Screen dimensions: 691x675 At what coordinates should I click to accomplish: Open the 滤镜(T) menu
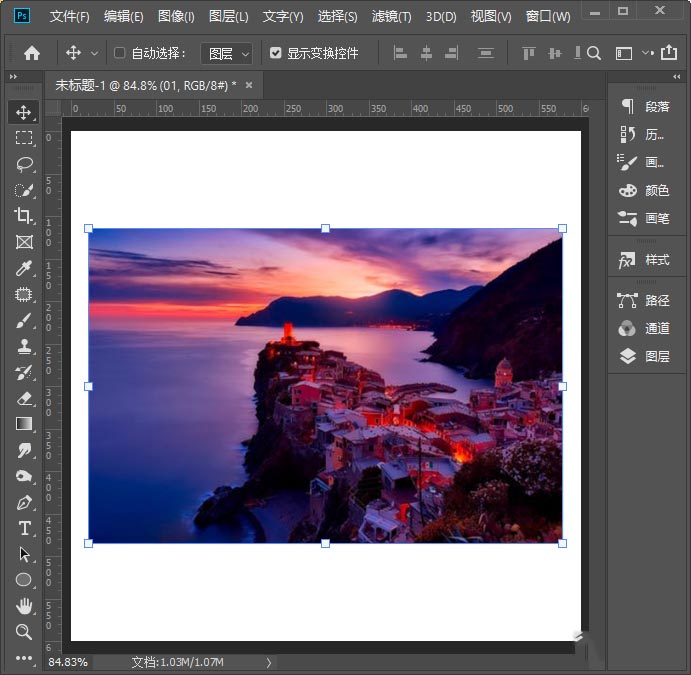[x=391, y=17]
